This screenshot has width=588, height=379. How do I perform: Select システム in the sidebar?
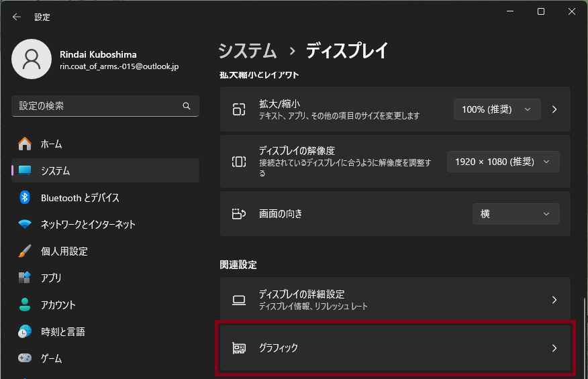click(55, 170)
